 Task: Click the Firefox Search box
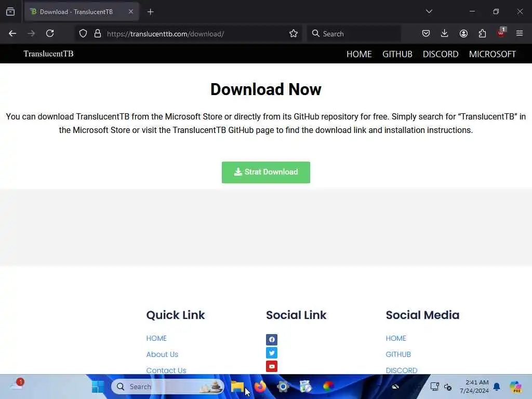pos(354,34)
